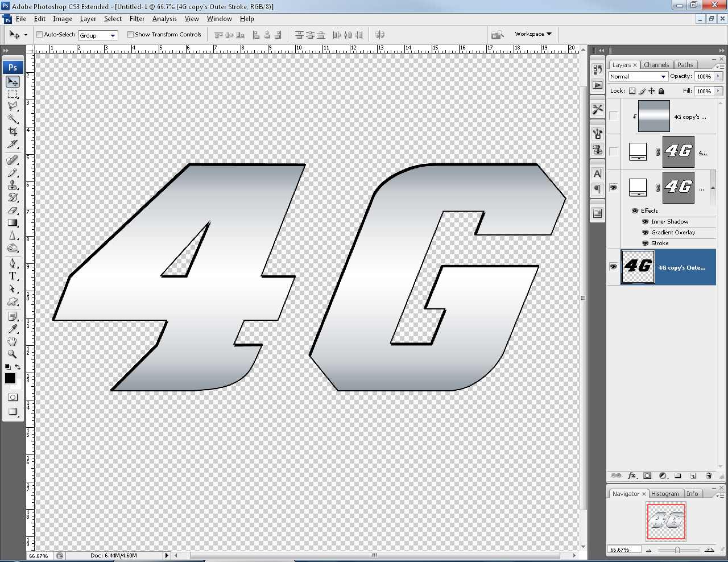Click the Navigator zoom percentage field
The width and height of the screenshot is (728, 562).
624,550
